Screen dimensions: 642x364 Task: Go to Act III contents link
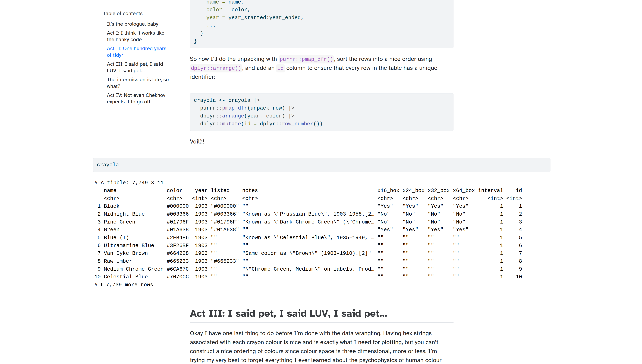pyautogui.click(x=135, y=67)
